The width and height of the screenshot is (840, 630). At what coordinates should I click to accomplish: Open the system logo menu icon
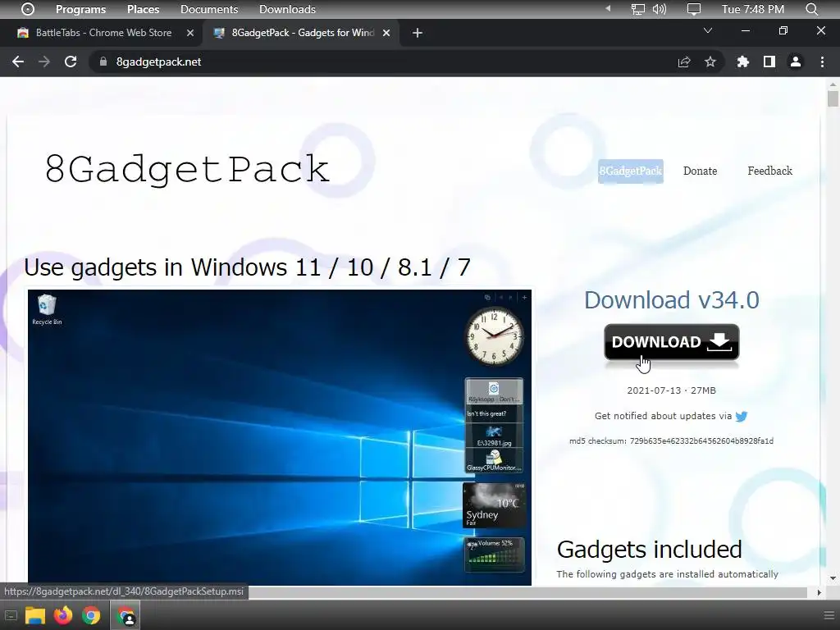28,9
